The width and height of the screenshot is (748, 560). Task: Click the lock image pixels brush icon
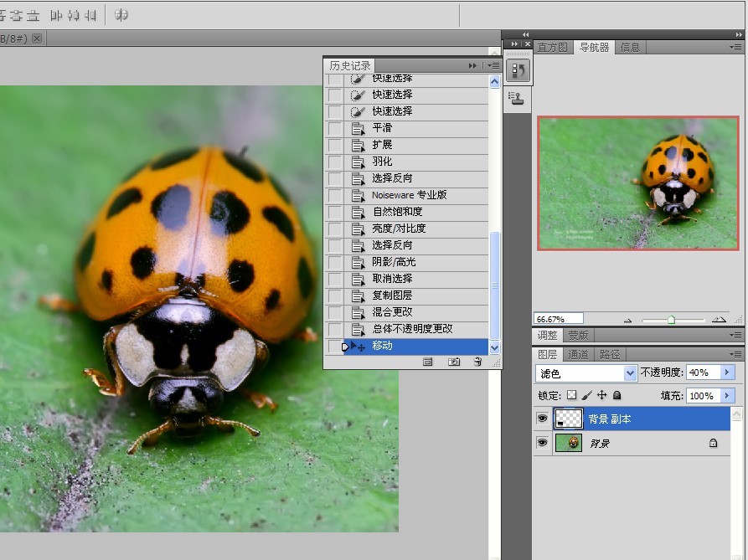(586, 395)
